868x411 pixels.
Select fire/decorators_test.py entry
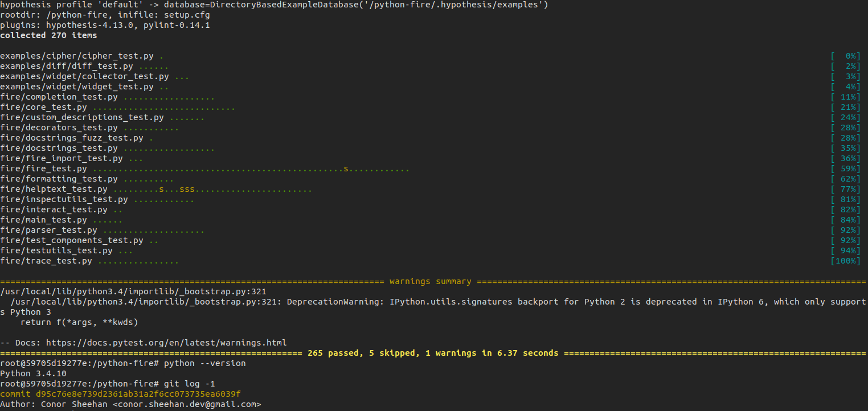[x=59, y=128]
